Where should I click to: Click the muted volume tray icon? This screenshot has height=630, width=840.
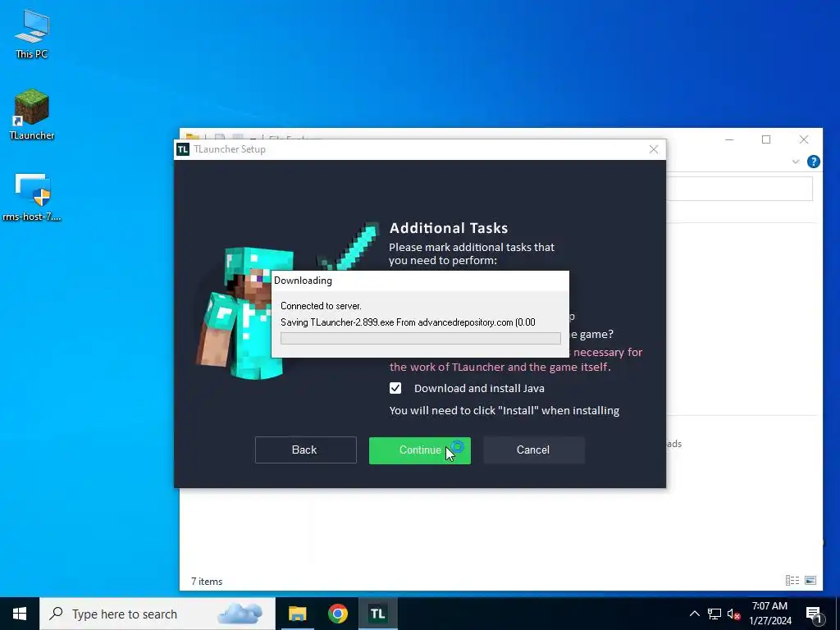pyautogui.click(x=734, y=614)
